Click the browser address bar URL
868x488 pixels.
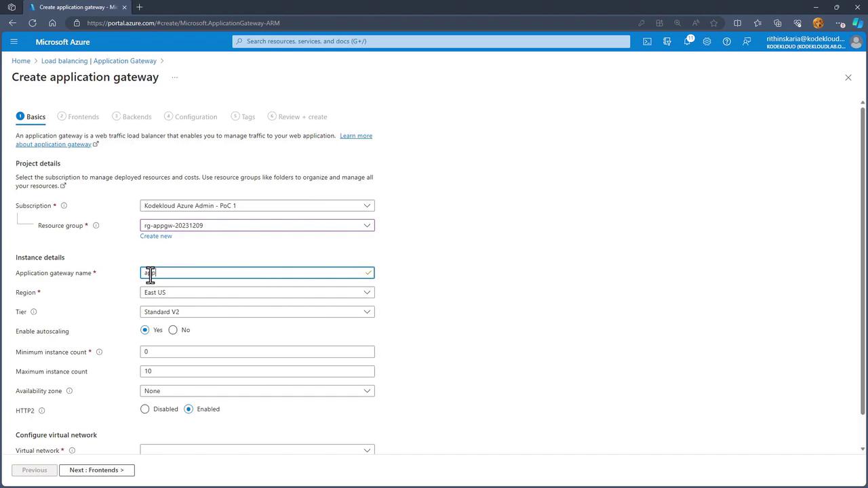pos(183,23)
